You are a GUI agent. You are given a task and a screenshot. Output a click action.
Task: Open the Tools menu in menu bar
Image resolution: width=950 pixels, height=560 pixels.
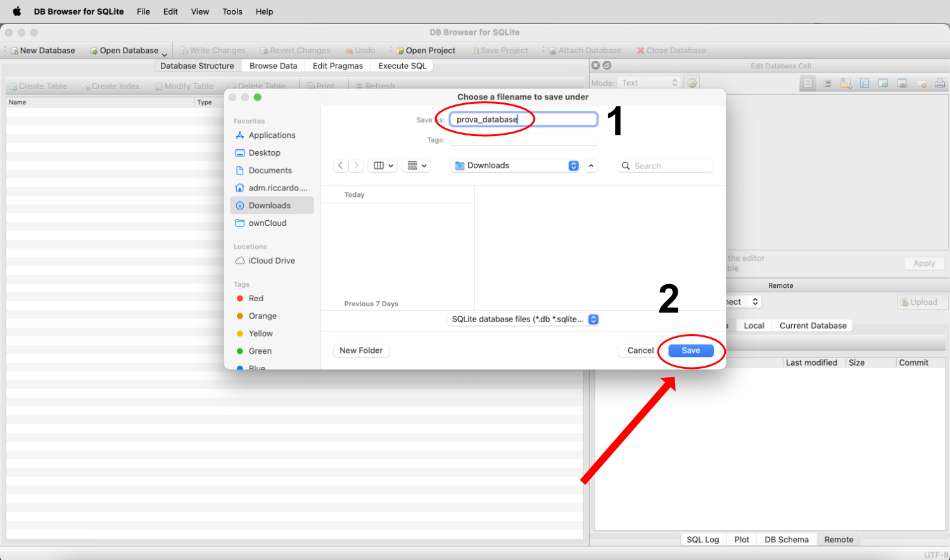(x=232, y=11)
